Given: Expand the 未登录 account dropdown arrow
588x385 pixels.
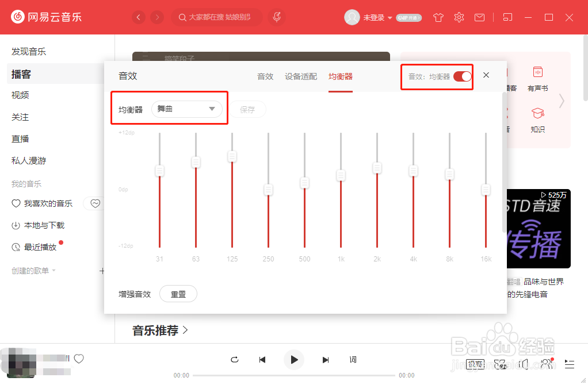Looking at the screenshot, I should click(390, 18).
